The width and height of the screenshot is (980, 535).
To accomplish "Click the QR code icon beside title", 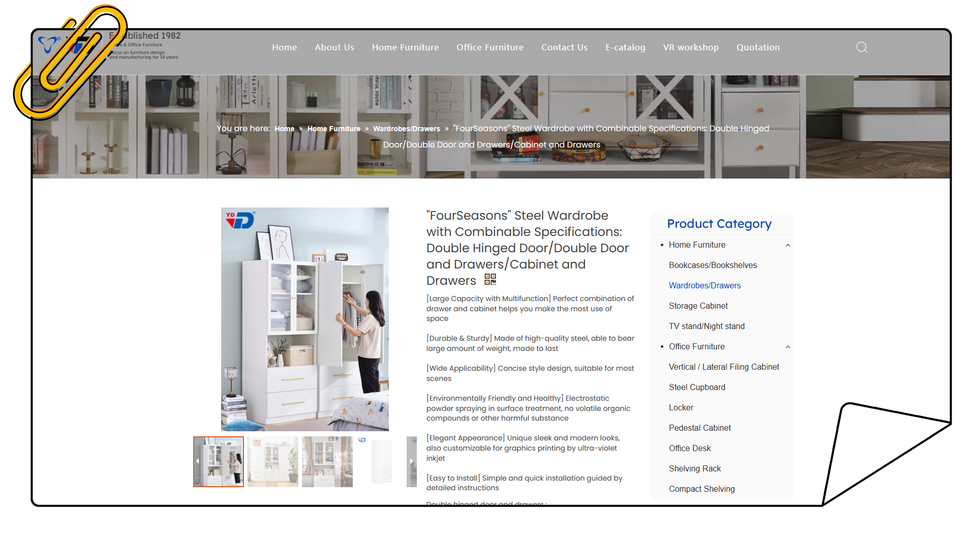I will pyautogui.click(x=490, y=279).
